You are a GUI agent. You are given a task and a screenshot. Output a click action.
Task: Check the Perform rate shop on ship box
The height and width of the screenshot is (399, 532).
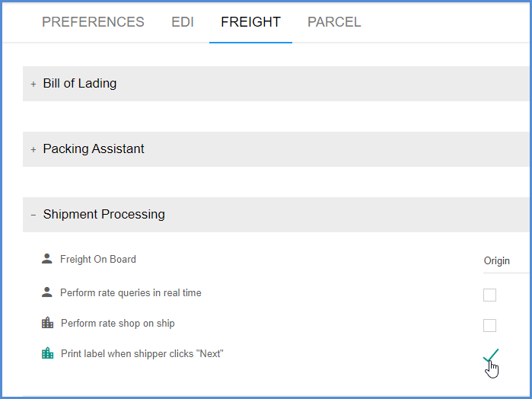point(489,325)
